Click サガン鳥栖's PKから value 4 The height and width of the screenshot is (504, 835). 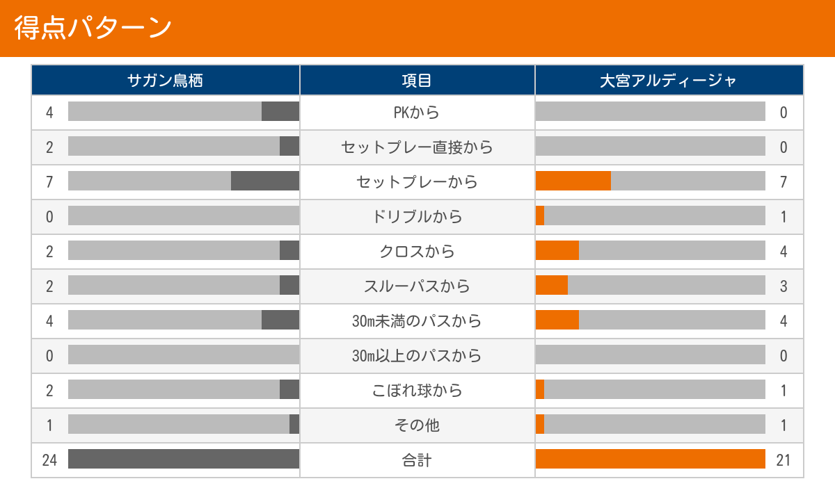49,113
